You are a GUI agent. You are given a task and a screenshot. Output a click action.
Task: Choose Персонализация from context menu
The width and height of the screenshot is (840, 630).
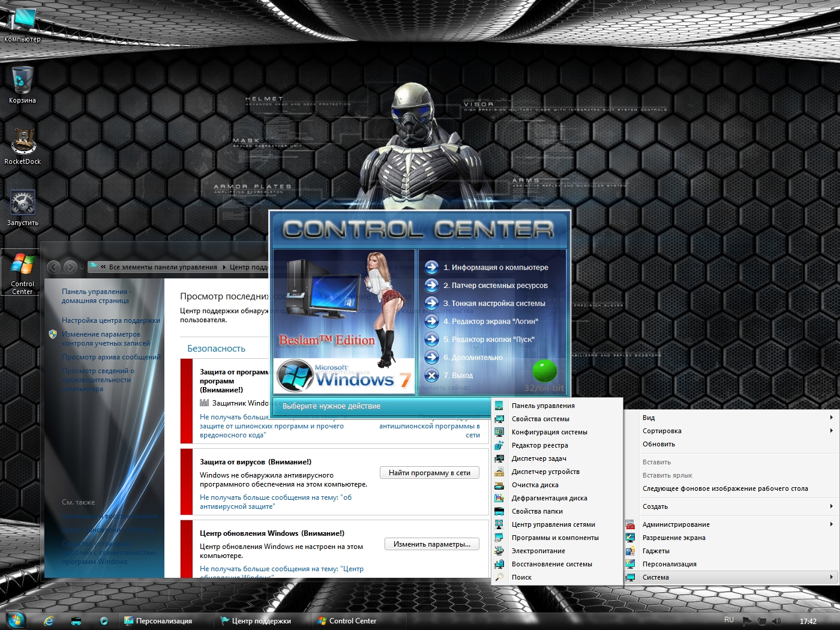click(670, 564)
